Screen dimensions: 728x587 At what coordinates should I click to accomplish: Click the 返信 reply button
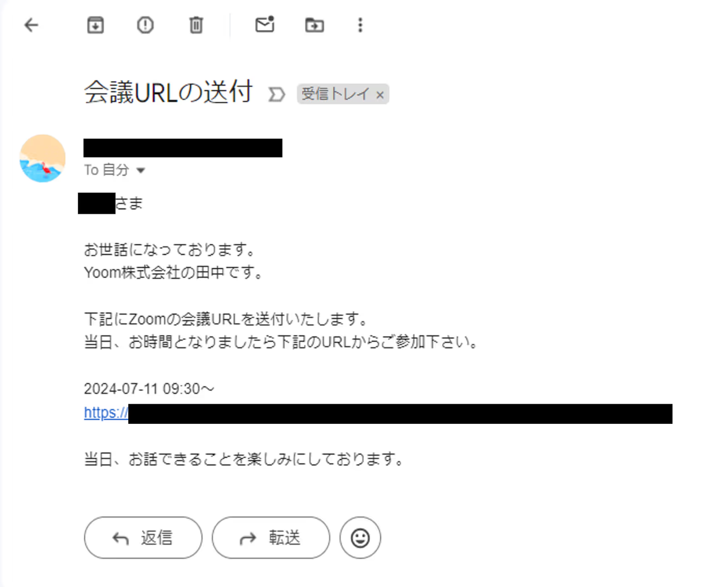click(143, 538)
